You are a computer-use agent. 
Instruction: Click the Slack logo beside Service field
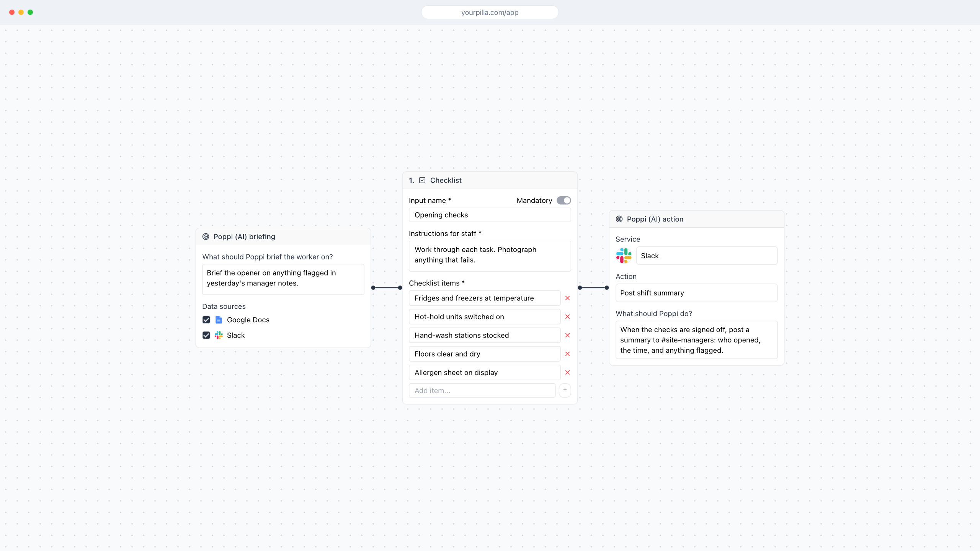[x=624, y=256]
